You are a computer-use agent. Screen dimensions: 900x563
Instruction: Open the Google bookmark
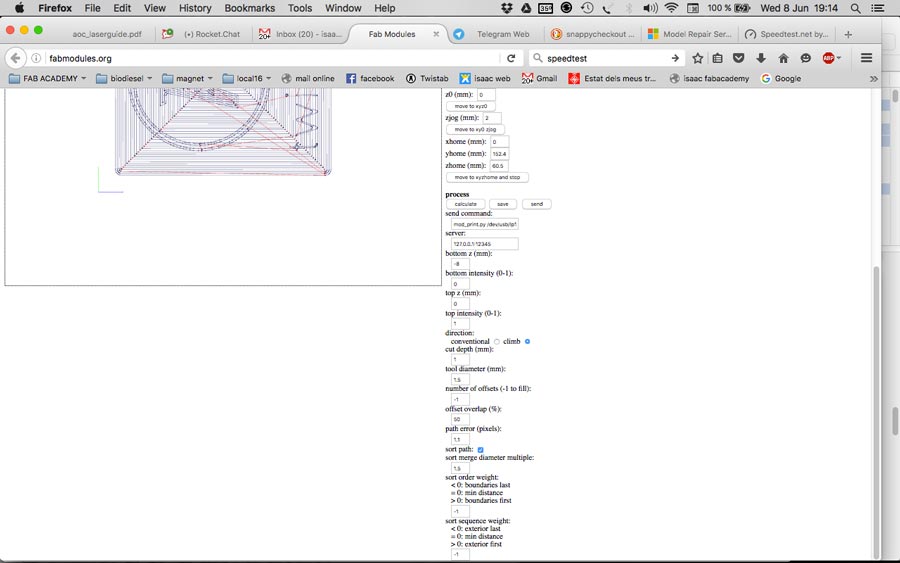(781, 79)
